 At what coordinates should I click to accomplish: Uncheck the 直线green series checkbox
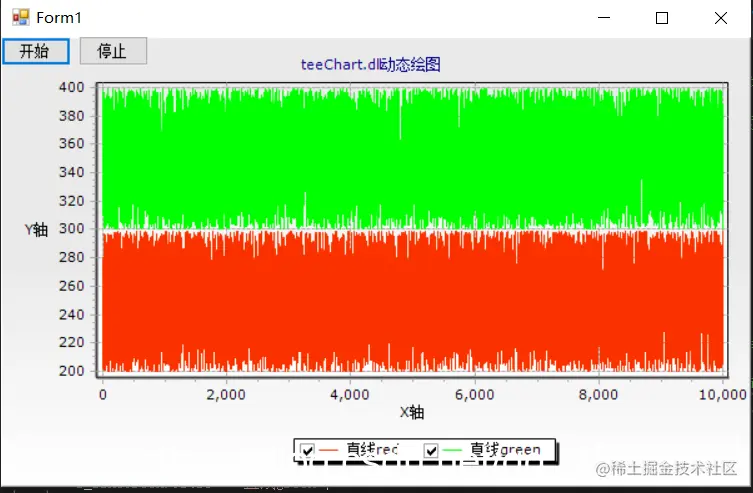431,450
